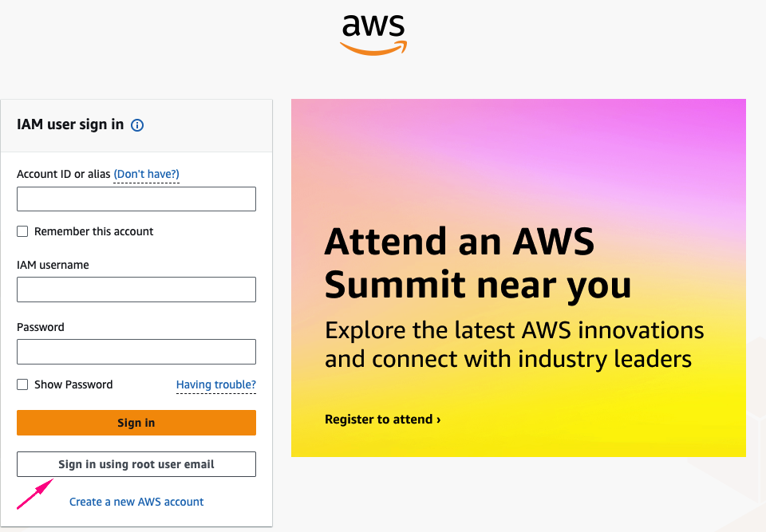The height and width of the screenshot is (532, 766).
Task: Open the "Having trouble?" link
Action: pos(216,384)
